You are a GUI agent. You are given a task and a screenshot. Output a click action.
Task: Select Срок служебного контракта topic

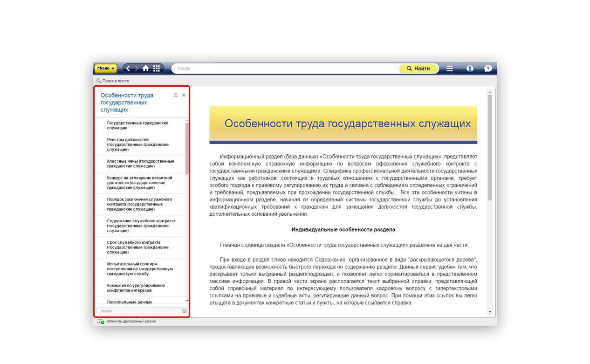[x=137, y=247]
